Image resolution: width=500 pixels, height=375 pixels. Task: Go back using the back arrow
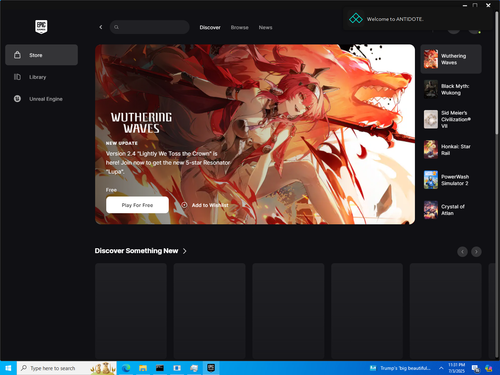click(x=101, y=27)
